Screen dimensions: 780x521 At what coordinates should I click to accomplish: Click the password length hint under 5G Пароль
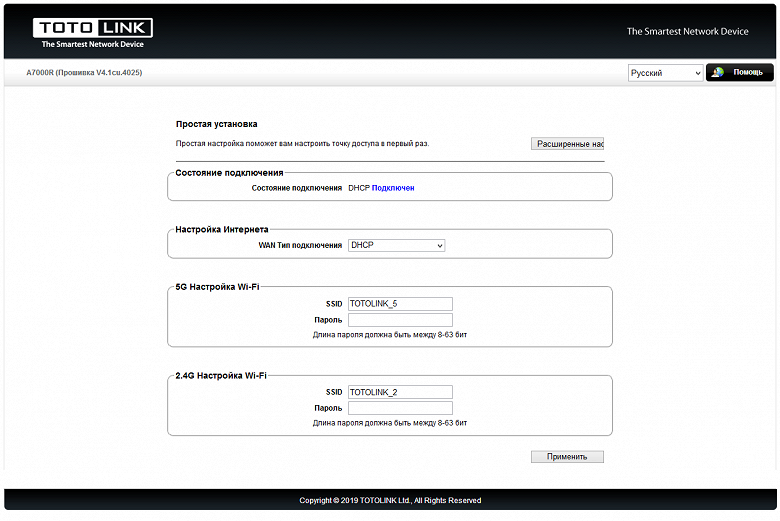pos(390,335)
